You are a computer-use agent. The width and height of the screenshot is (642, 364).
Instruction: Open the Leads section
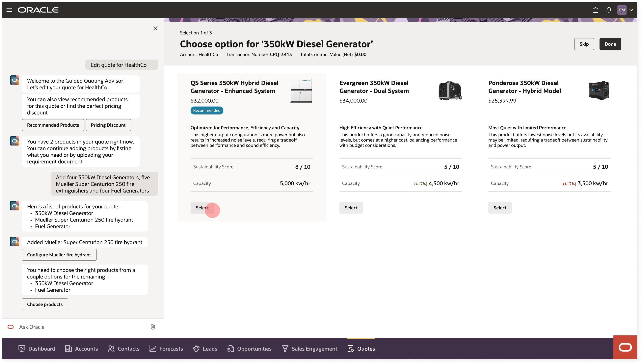pyautogui.click(x=205, y=349)
